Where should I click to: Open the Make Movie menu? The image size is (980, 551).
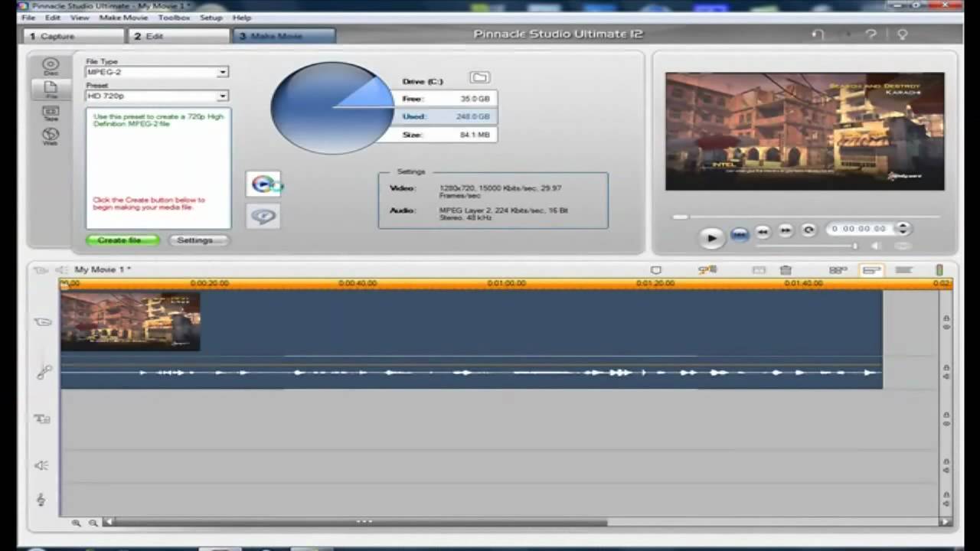pos(123,18)
